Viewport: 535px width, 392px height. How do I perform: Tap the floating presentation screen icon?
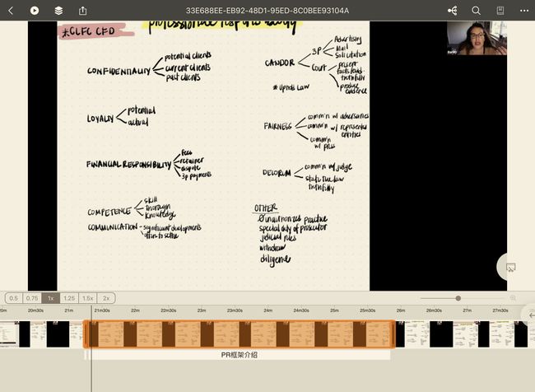click(x=510, y=268)
